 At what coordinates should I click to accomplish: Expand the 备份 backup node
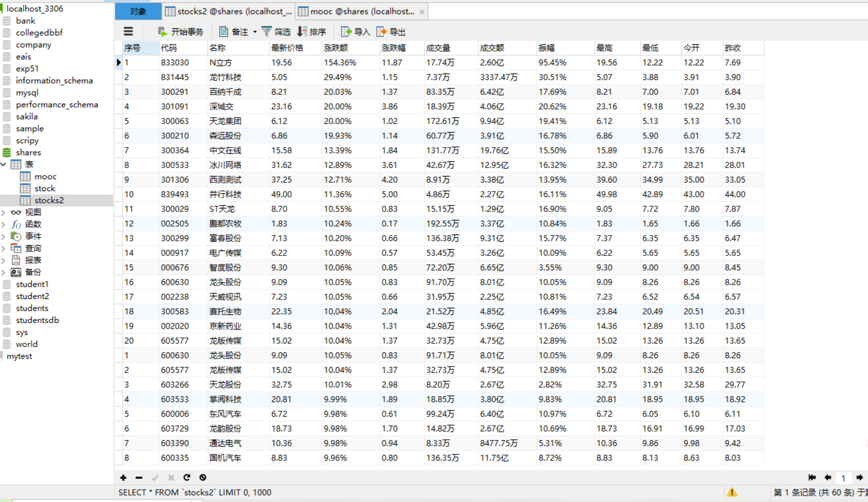pyautogui.click(x=4, y=272)
